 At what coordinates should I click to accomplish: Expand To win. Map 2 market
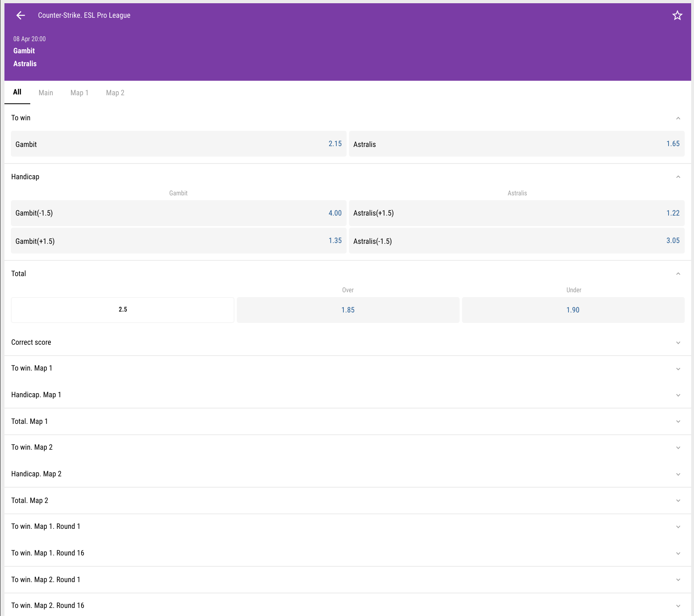[347, 447]
